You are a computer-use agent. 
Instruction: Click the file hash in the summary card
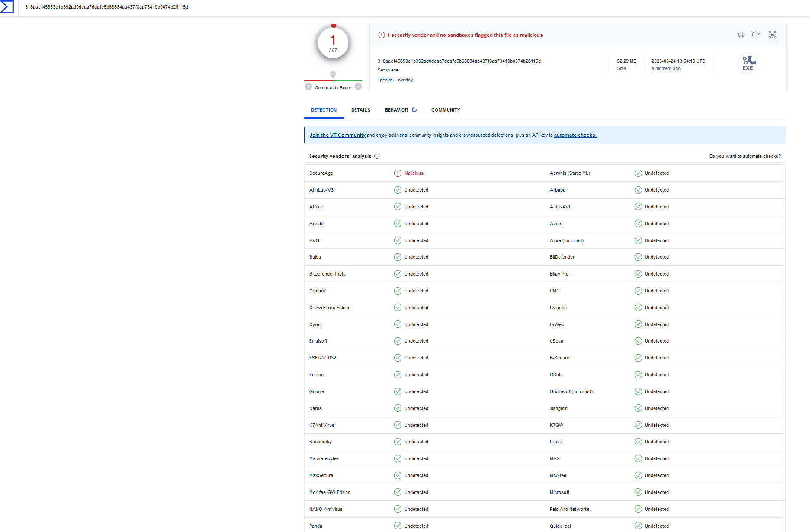point(459,61)
